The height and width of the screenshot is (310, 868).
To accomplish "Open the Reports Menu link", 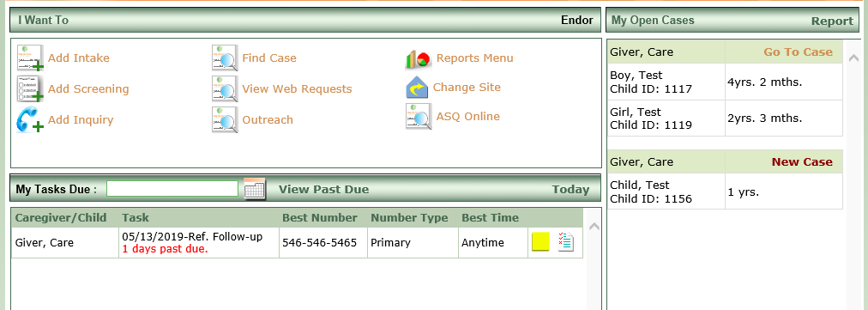I will 475,58.
